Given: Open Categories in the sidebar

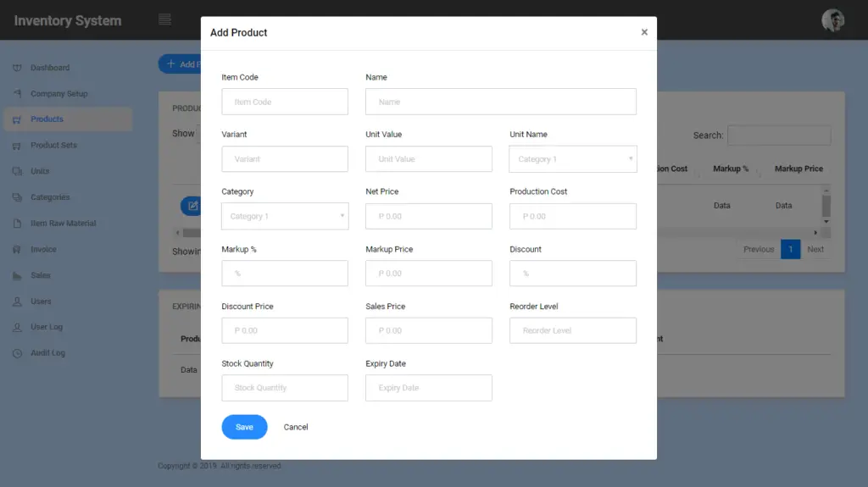Looking at the screenshot, I should tap(50, 197).
